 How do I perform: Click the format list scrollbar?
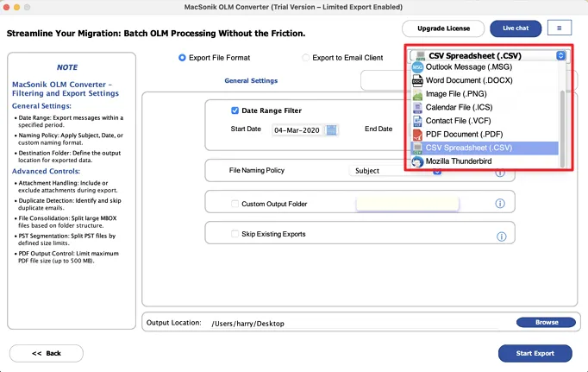click(562, 129)
